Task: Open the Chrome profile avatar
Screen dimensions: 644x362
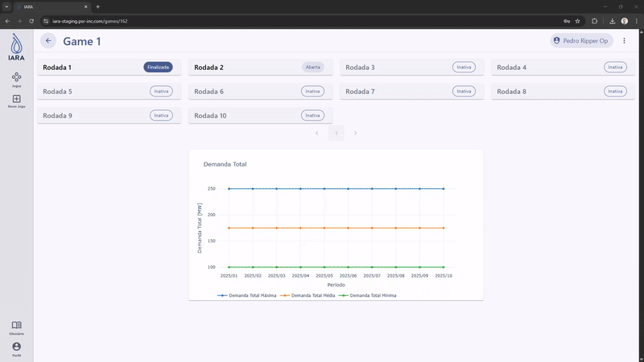Action: (x=625, y=21)
